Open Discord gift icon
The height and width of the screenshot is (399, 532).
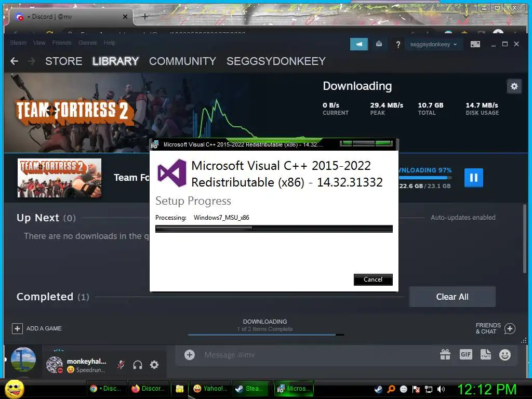pyautogui.click(x=445, y=355)
